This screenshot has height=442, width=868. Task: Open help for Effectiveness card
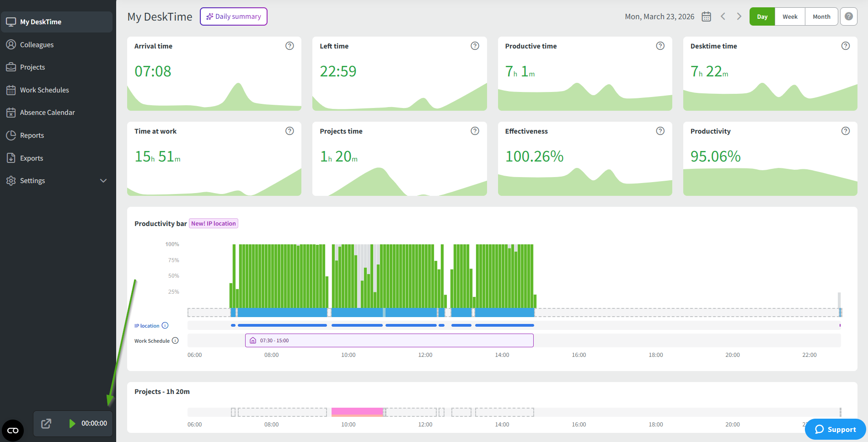click(x=660, y=131)
